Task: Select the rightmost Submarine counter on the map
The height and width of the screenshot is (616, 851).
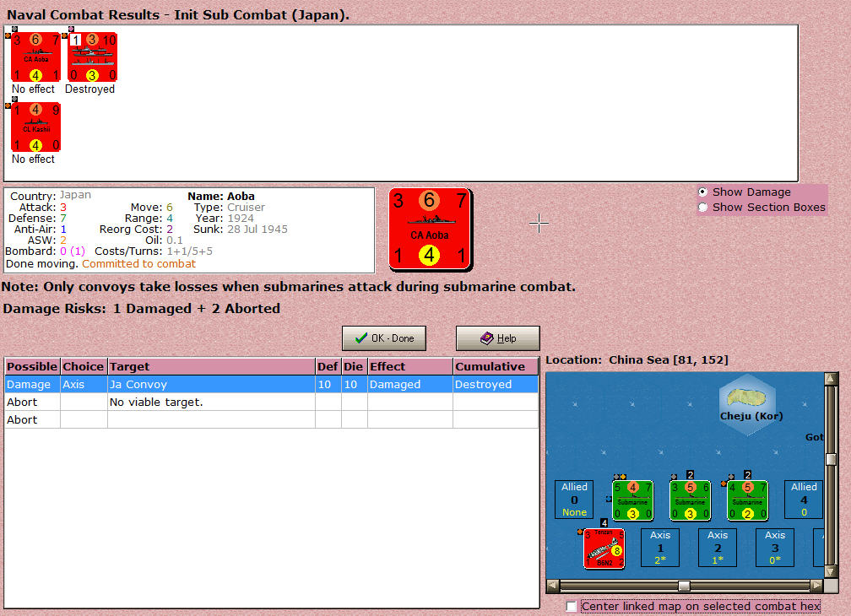Action: coord(746,500)
